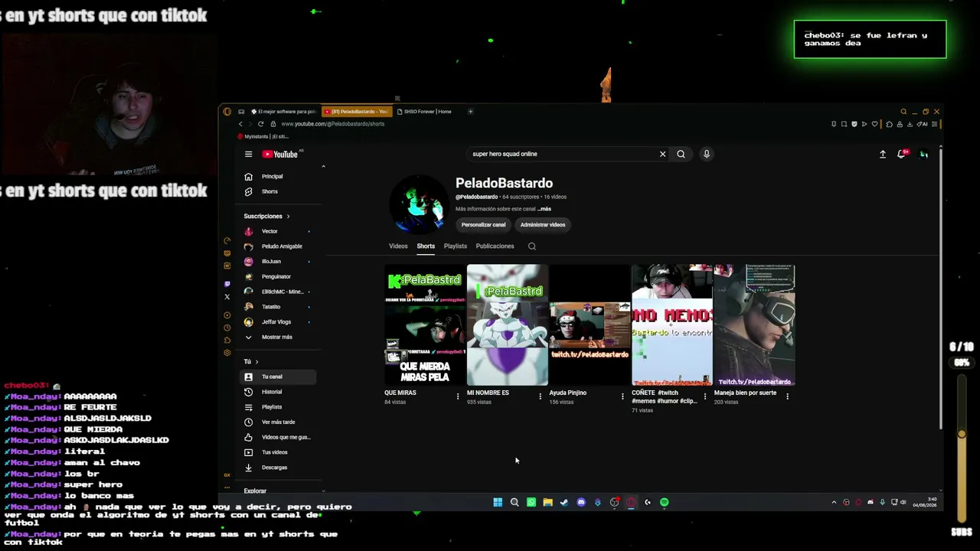Show hidden system tray icons chevron
This screenshot has width=980, height=551.
click(x=834, y=502)
